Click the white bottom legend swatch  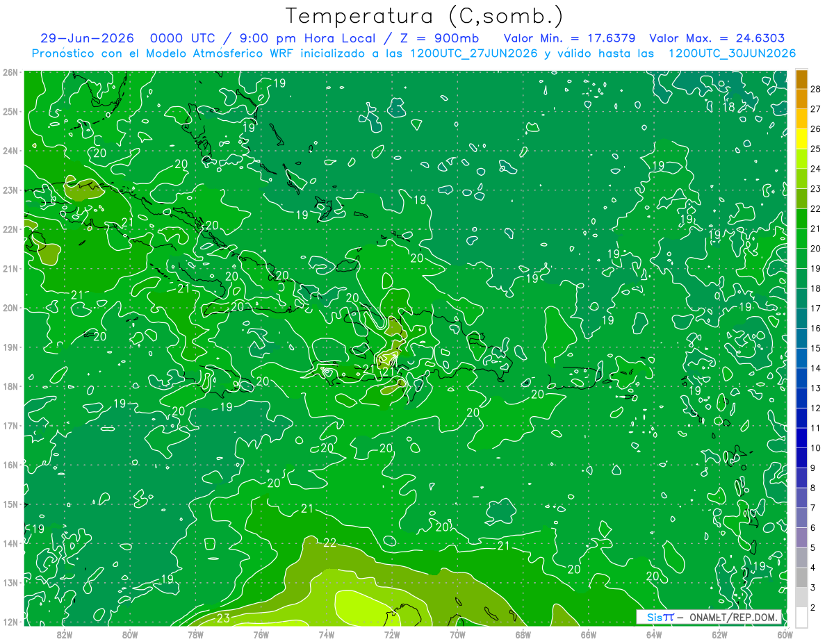(801, 617)
